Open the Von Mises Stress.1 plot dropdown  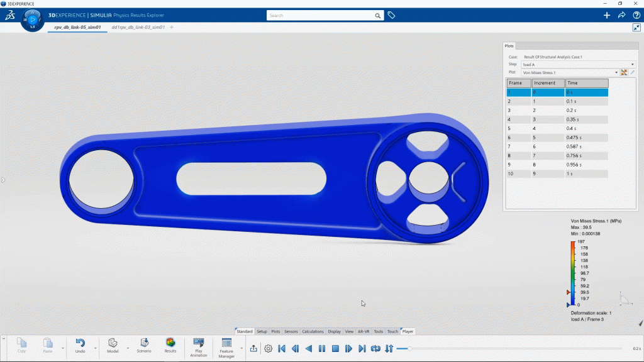(616, 73)
